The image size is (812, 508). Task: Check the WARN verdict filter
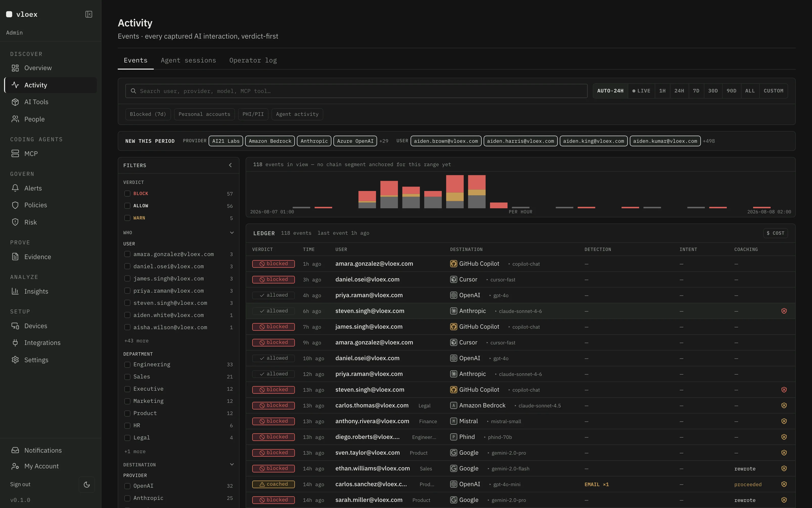point(127,218)
